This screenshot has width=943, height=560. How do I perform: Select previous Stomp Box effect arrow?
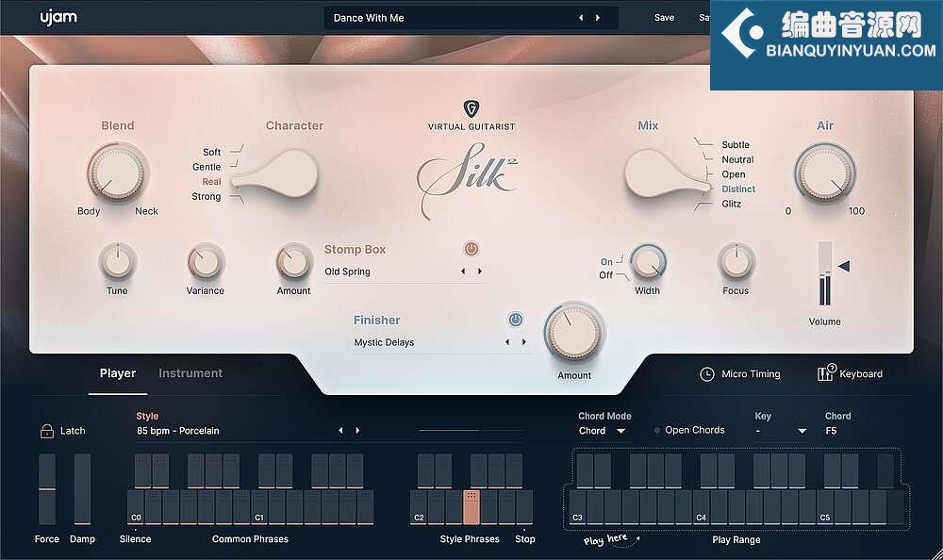click(463, 272)
